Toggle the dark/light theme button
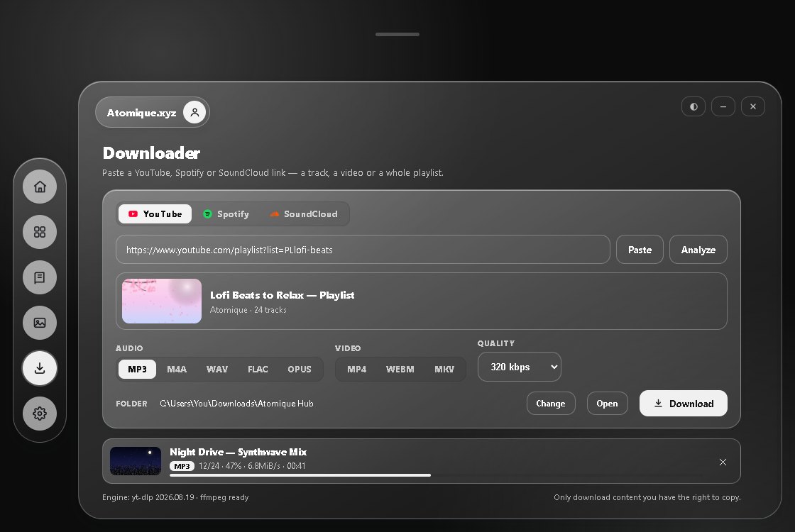Viewport: 795px width, 532px height. 693,106
